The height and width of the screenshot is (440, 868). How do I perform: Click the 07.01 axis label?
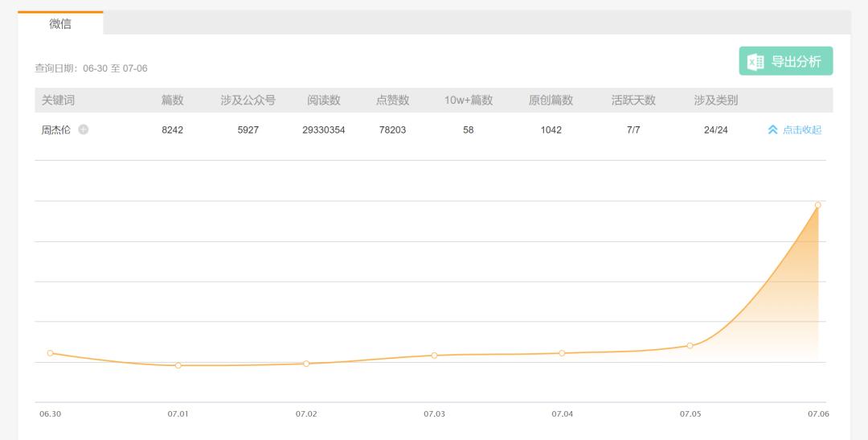coord(178,414)
